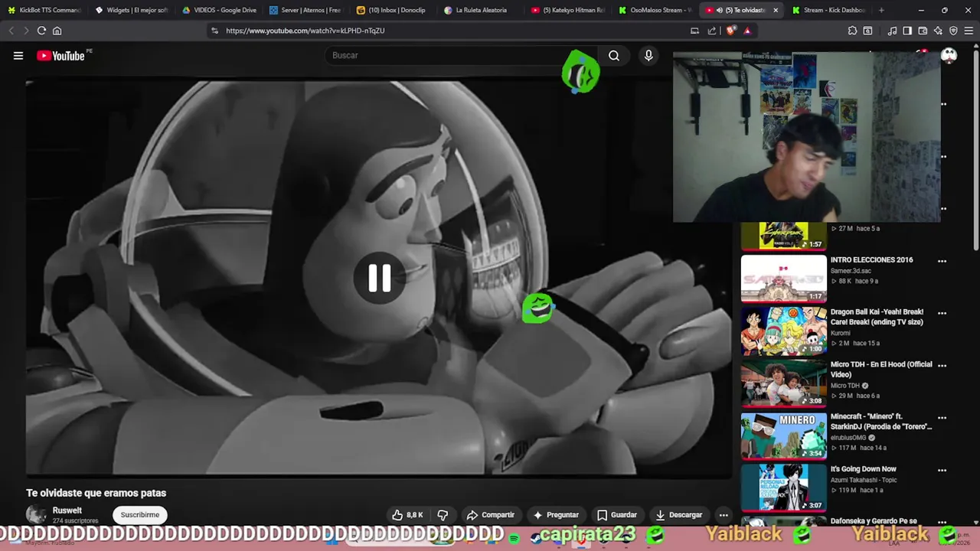
Task: Open the browser main menu icon
Action: [x=969, y=31]
